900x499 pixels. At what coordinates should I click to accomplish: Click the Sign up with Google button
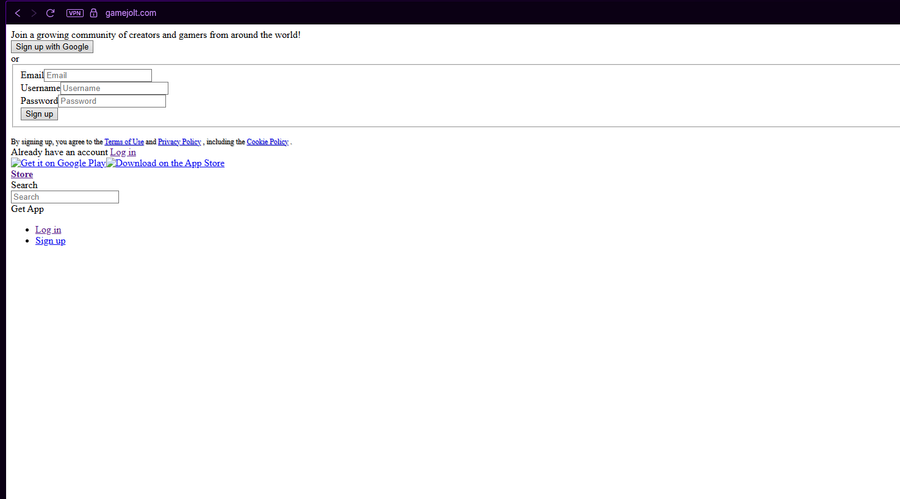tap(52, 47)
